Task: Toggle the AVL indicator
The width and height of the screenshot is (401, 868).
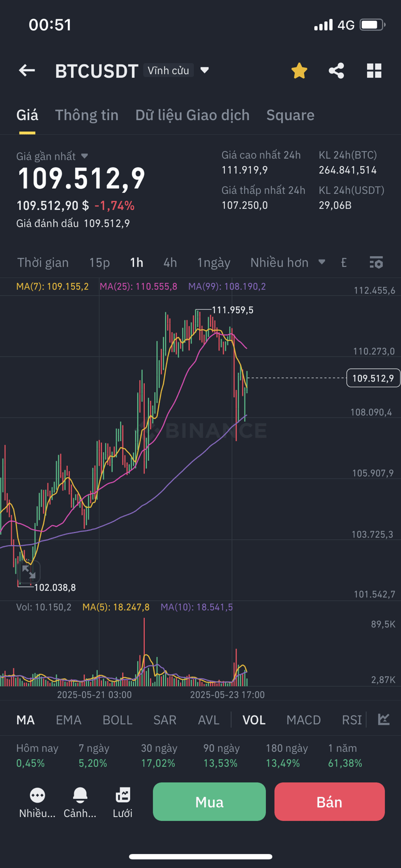Action: click(209, 720)
